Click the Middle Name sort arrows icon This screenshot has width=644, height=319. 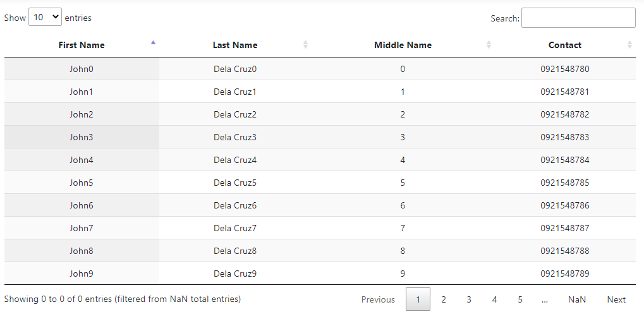coord(489,45)
